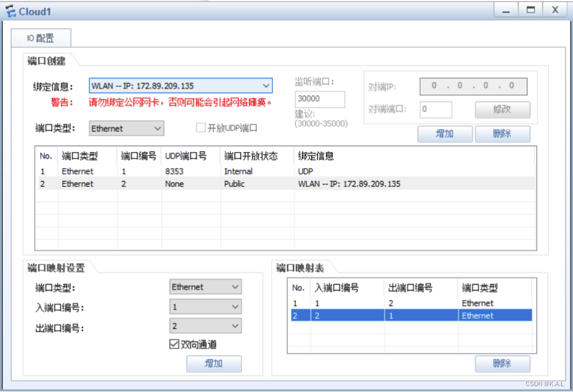Click the Cloud1 title bar icon
The image size is (573, 392).
pos(11,11)
